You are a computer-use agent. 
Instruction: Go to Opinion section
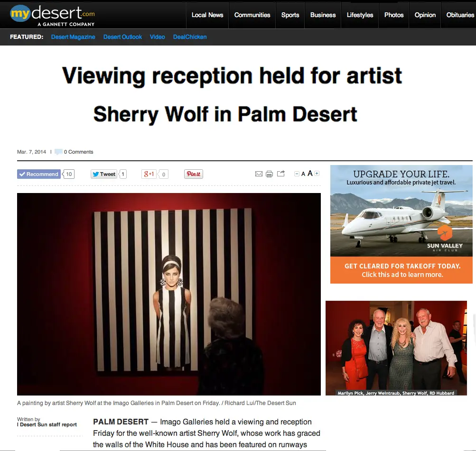[x=425, y=15]
